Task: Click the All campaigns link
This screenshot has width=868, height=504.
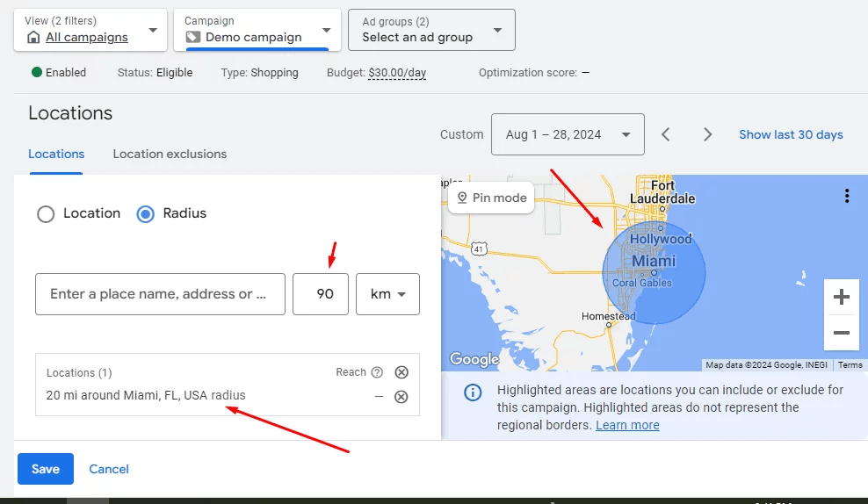Action: [x=87, y=37]
